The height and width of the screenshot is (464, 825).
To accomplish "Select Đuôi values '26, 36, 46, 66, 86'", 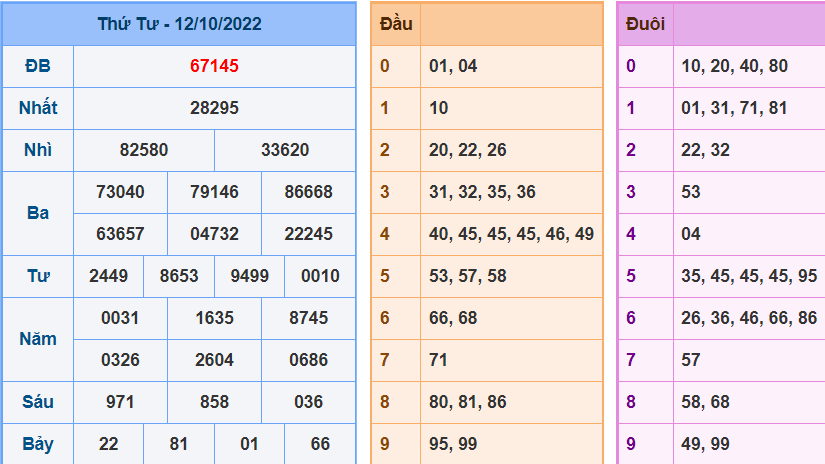I will click(x=749, y=318).
